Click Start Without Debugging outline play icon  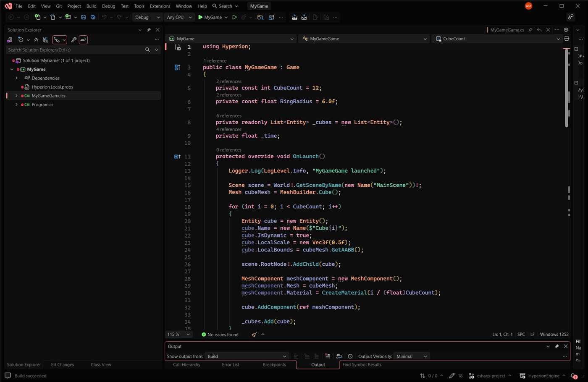pos(234,17)
